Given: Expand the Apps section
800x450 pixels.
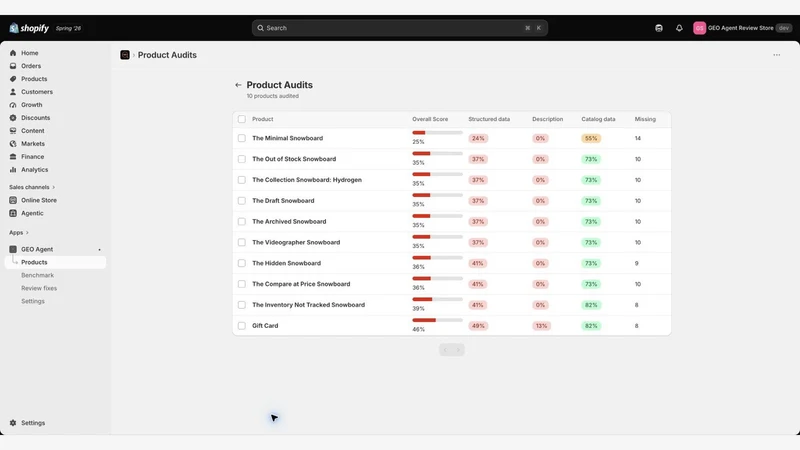Looking at the screenshot, I should [19, 233].
